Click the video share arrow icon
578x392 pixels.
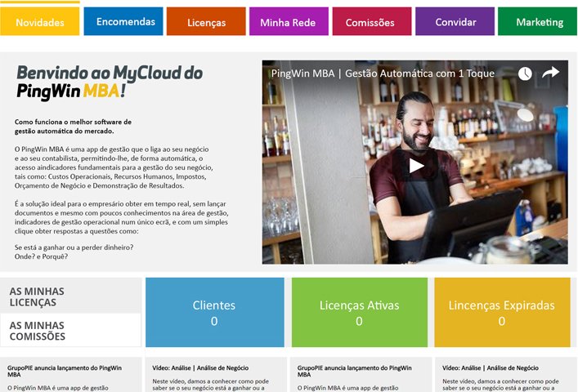tap(550, 73)
